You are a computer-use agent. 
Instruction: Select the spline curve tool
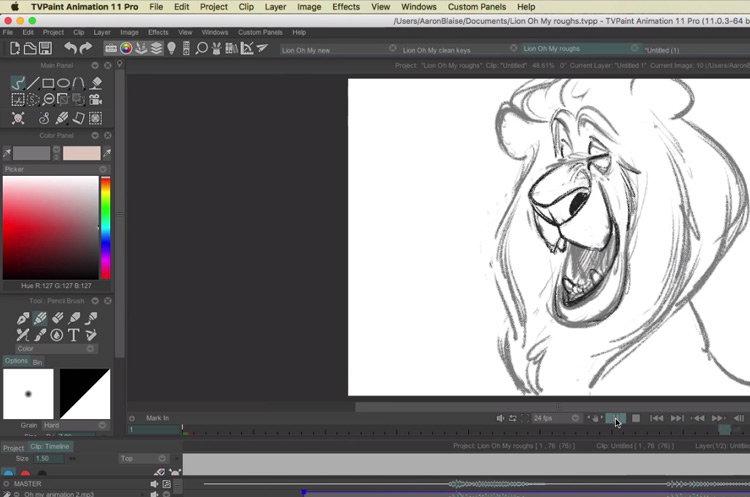(78, 83)
